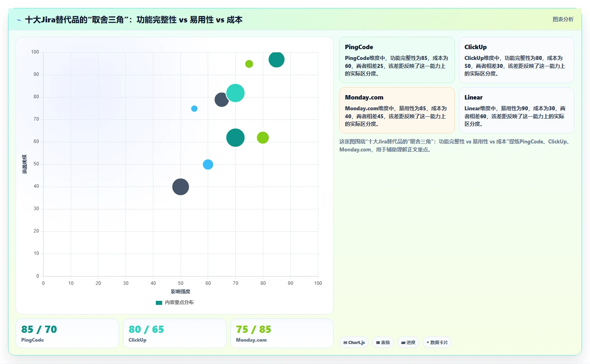Select the Chart.js tag chip
This screenshot has width=590, height=364.
point(354,342)
